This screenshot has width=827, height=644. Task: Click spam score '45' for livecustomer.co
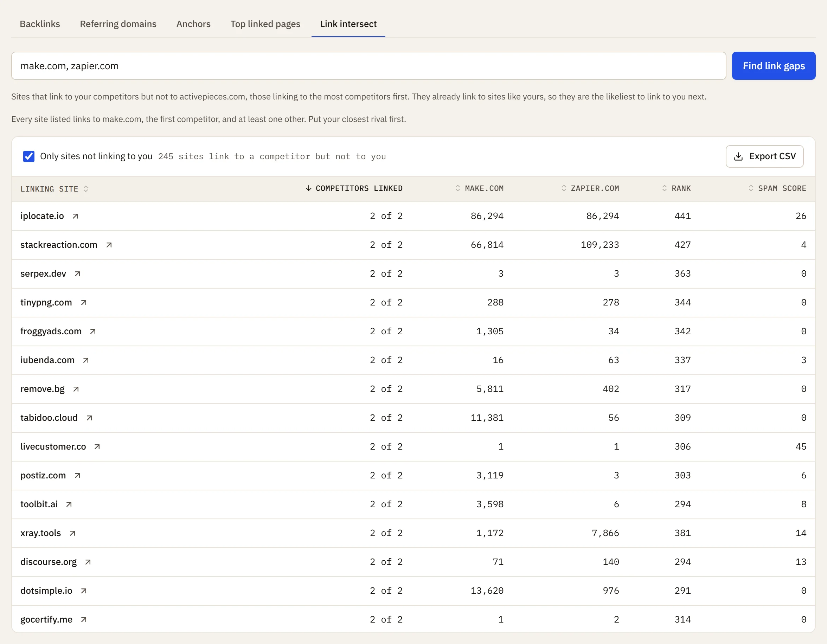801,447
